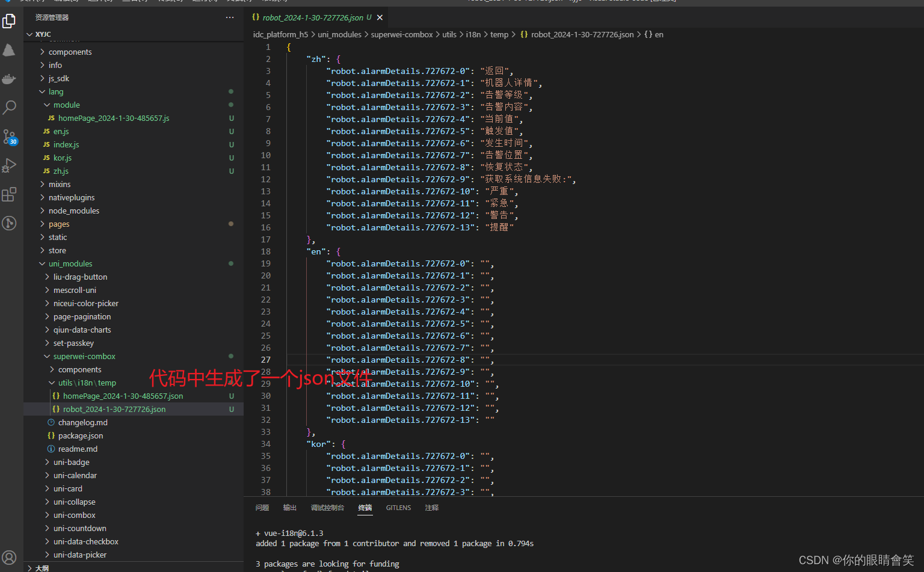
Task: Open the Extensions view in activity bar
Action: [x=9, y=194]
